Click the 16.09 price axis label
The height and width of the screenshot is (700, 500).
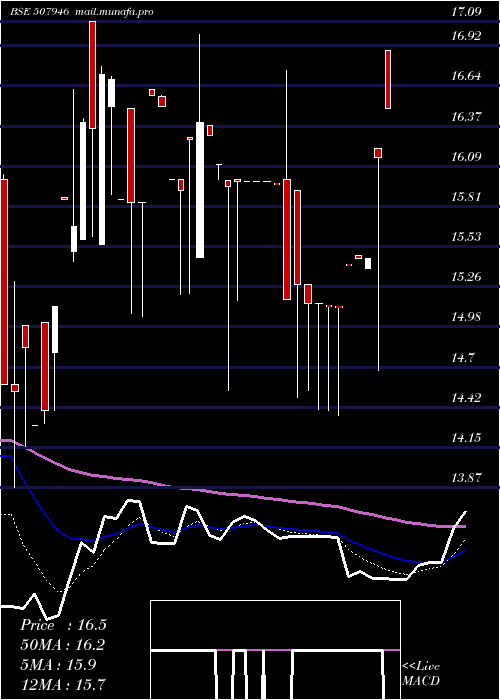pyautogui.click(x=466, y=157)
